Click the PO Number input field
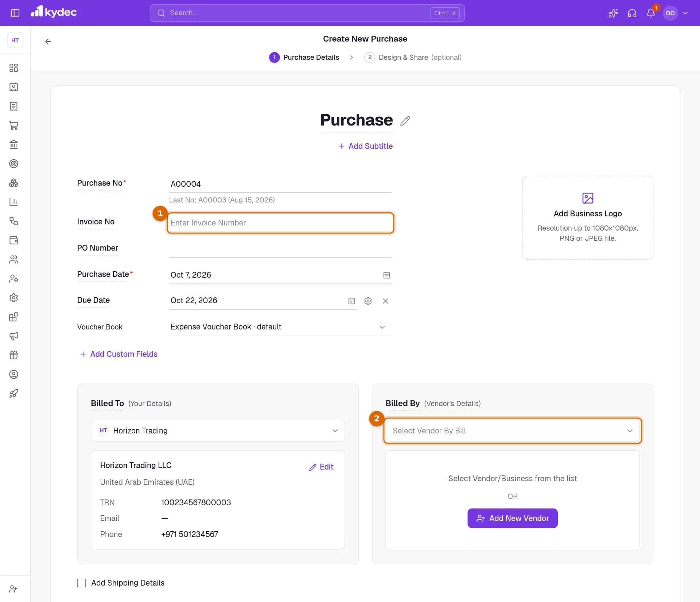 280,248
